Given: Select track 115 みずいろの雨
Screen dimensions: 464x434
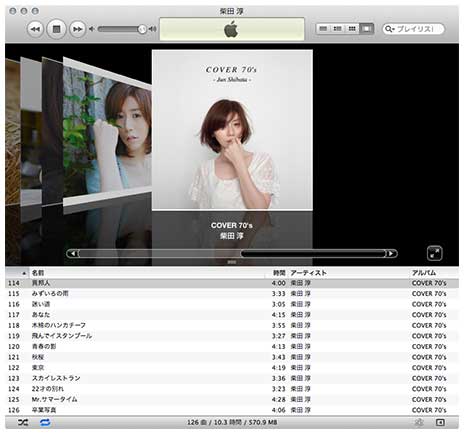Looking at the screenshot, I should [x=232, y=294].
